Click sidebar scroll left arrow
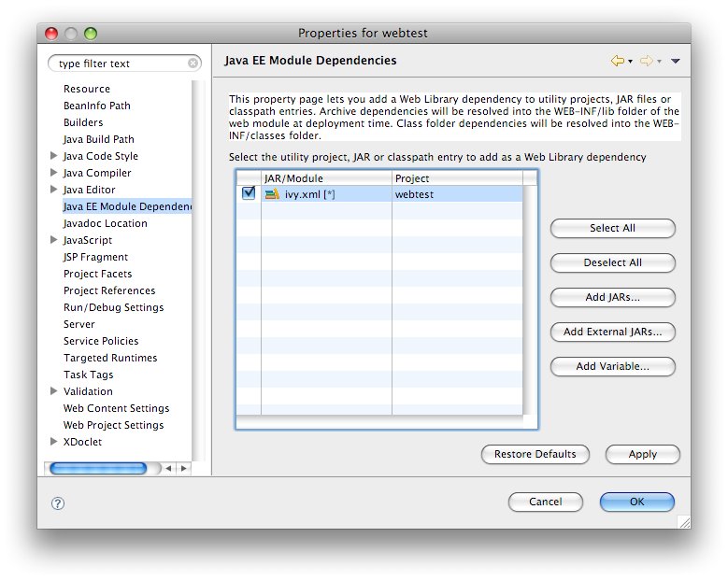Image resolution: width=728 pixels, height=580 pixels. pos(169,469)
